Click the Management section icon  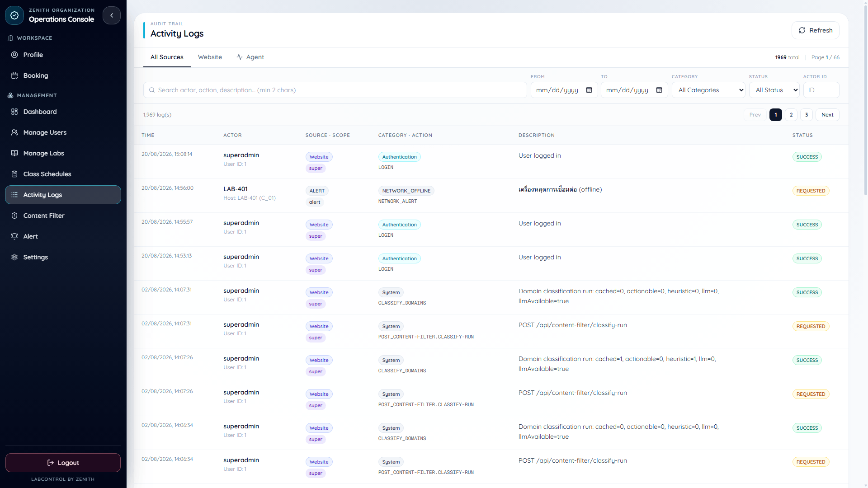pos(10,95)
